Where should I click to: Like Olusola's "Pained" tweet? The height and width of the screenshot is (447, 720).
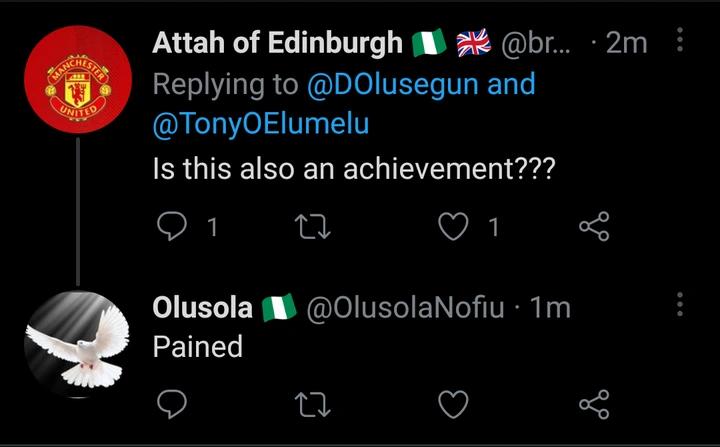[x=455, y=404]
